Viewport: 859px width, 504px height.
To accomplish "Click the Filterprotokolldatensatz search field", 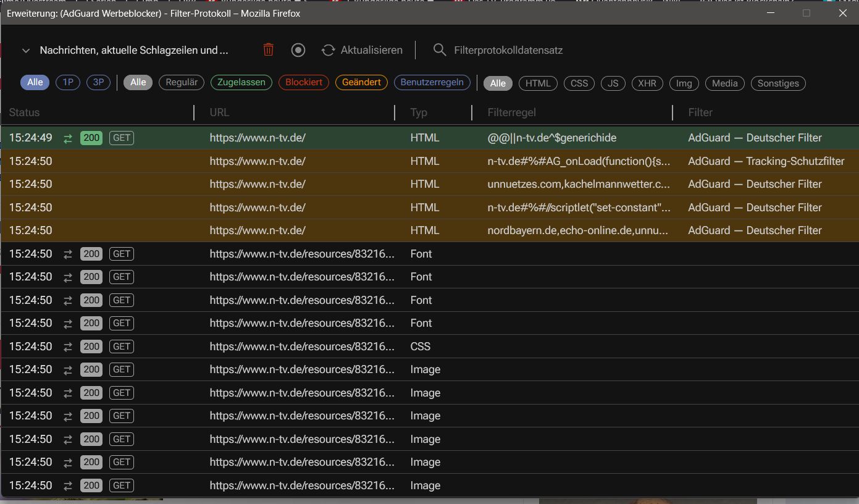I will coord(508,50).
